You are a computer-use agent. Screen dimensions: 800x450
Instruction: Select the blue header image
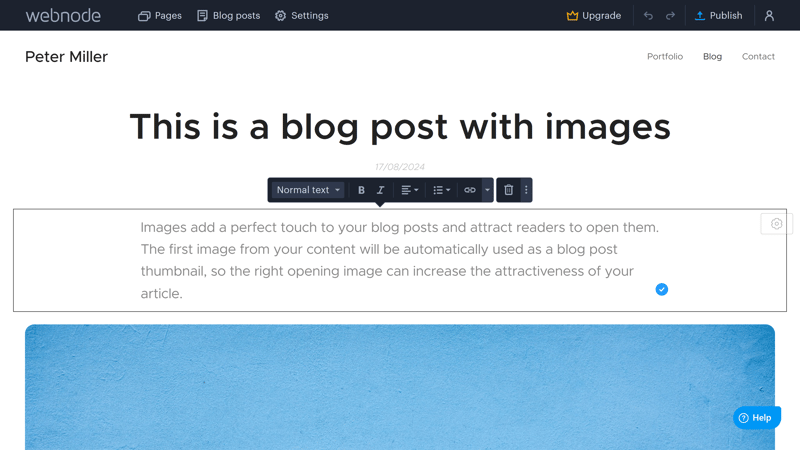click(x=400, y=387)
